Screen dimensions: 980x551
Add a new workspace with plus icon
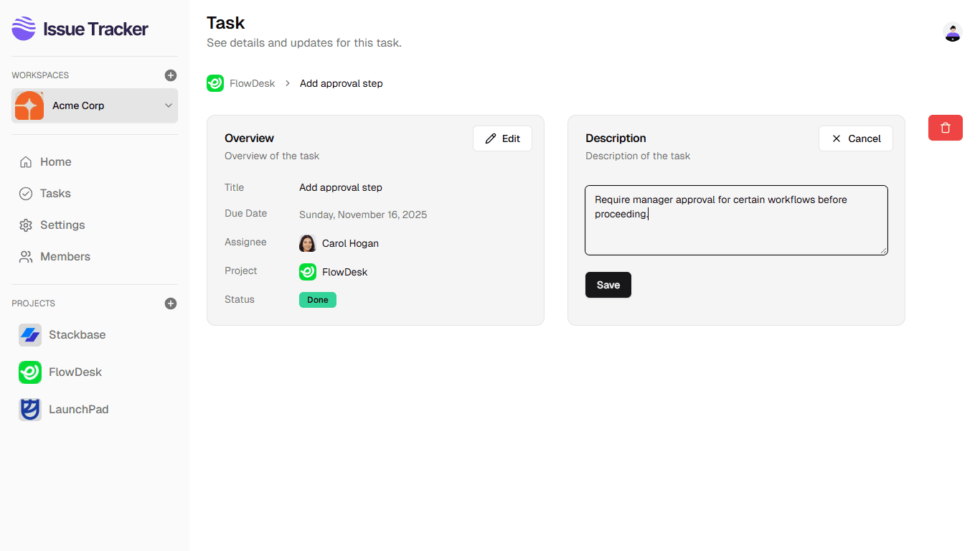click(x=170, y=75)
